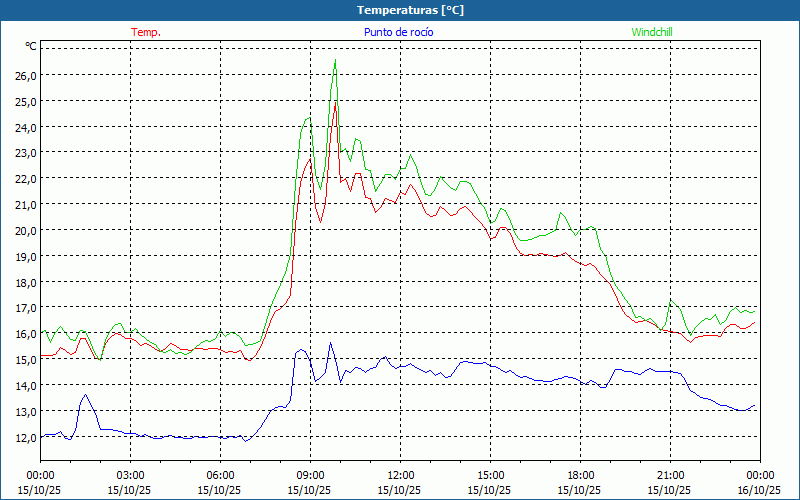The image size is (800, 500).
Task: Click the 15:00 time axis label
Action: pyautogui.click(x=490, y=475)
